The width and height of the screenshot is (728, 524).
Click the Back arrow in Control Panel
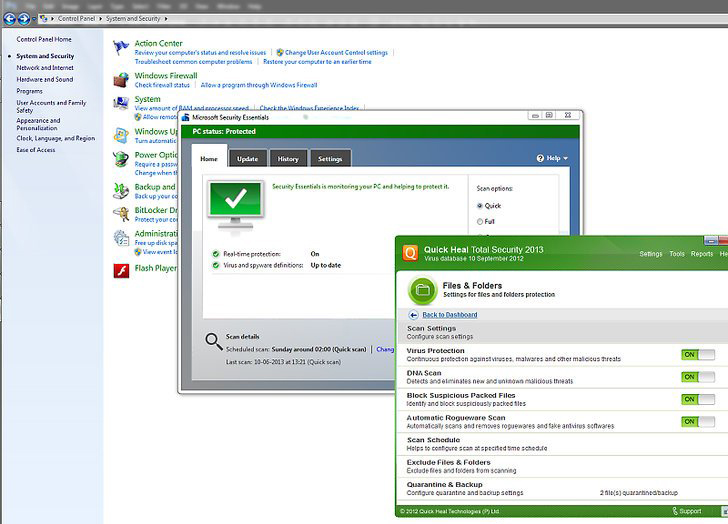(x=9, y=19)
